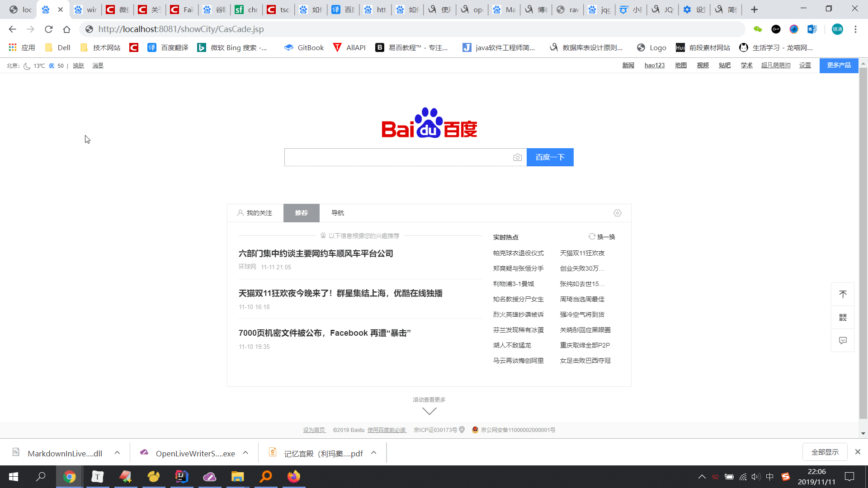Open Firefox from the taskbar
The width and height of the screenshot is (868, 488).
point(293,477)
